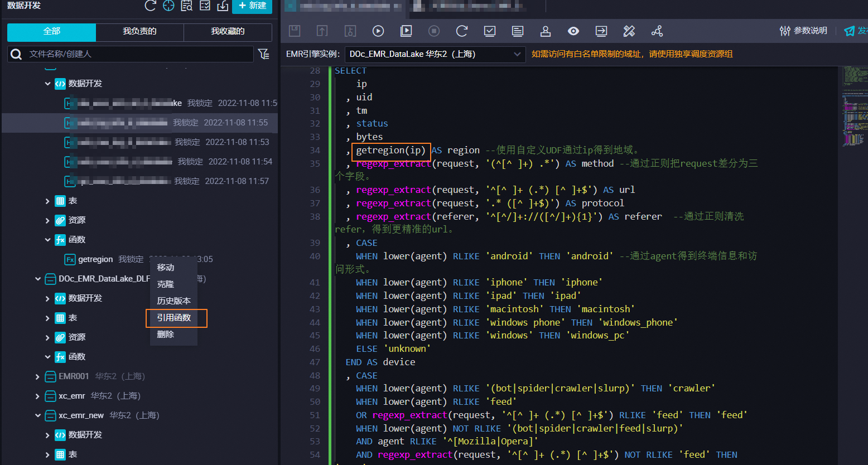Switch to the 全部 tab
The height and width of the screenshot is (465, 868).
[52, 32]
